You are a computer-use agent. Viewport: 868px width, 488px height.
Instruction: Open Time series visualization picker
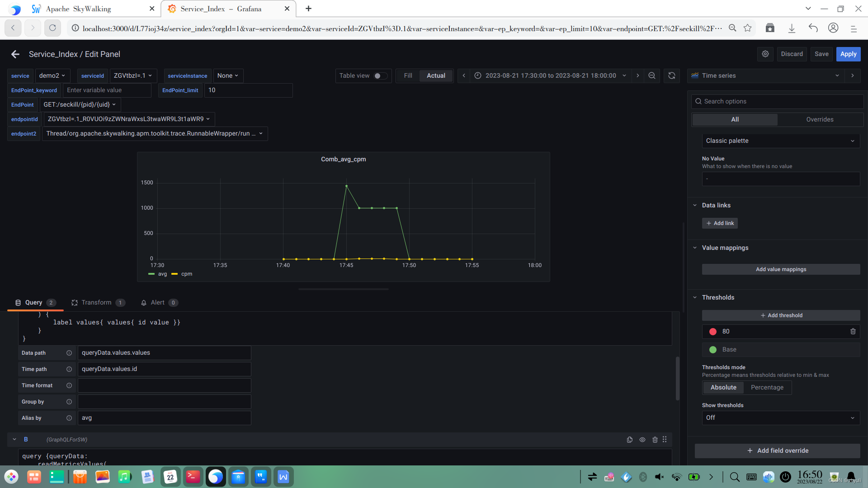765,76
